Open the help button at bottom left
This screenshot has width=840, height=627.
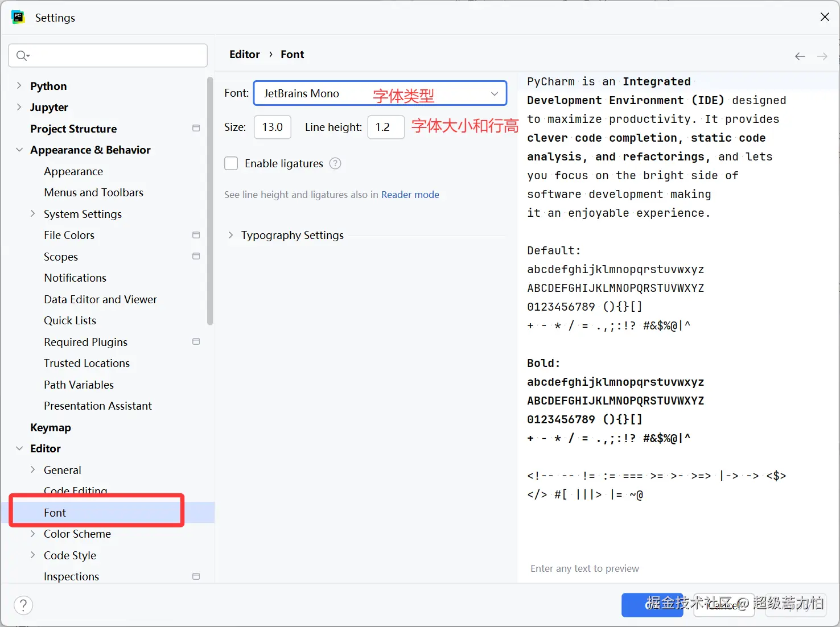[23, 605]
